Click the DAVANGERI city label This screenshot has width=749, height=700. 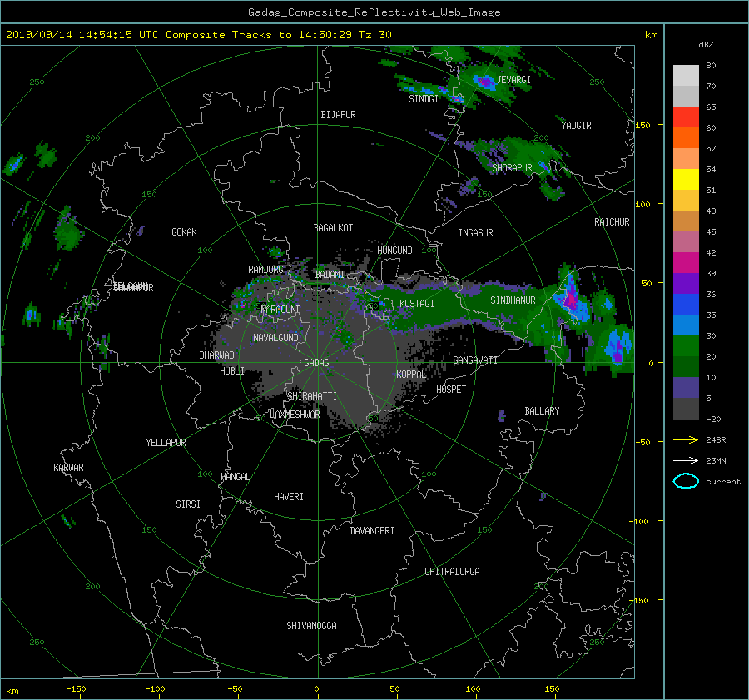372,531
